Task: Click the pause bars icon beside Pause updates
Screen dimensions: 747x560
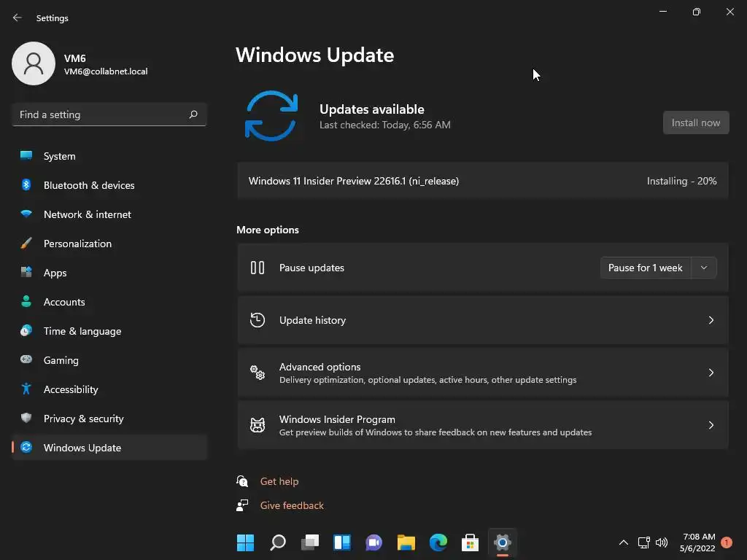Action: pyautogui.click(x=258, y=268)
